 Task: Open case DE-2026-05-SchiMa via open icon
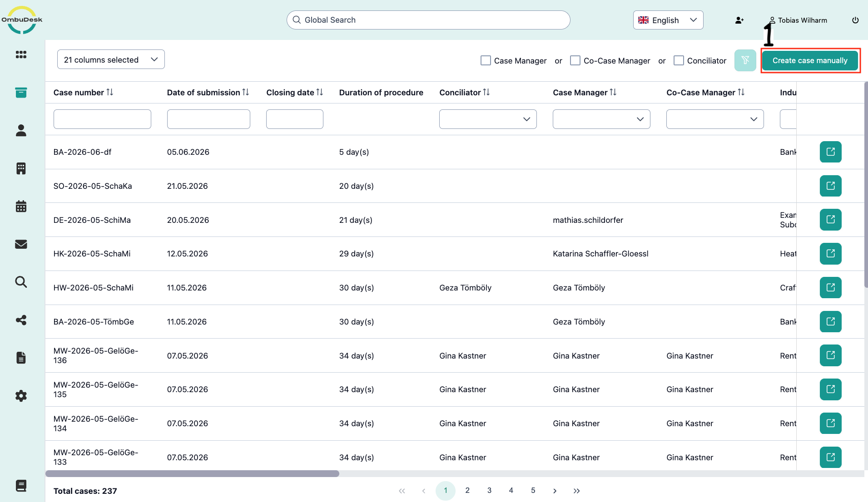pos(830,220)
